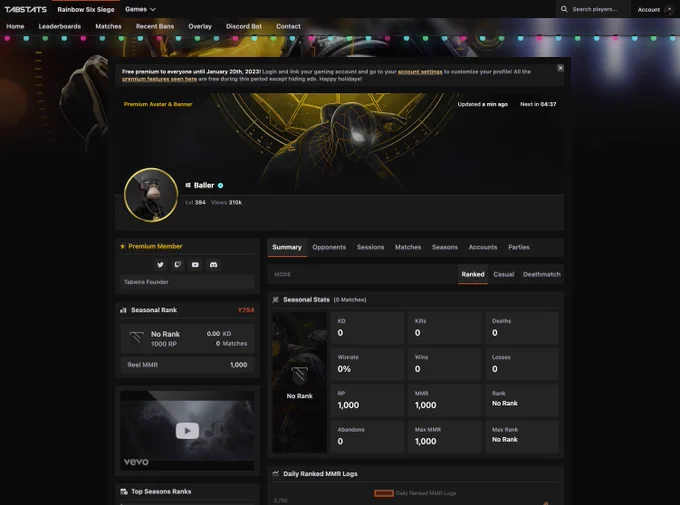Click the Views 310k label
680x505 pixels.
(226, 203)
